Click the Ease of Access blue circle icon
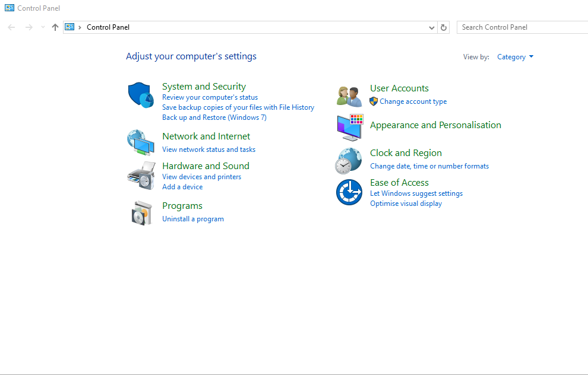588x375 pixels. 349,192
